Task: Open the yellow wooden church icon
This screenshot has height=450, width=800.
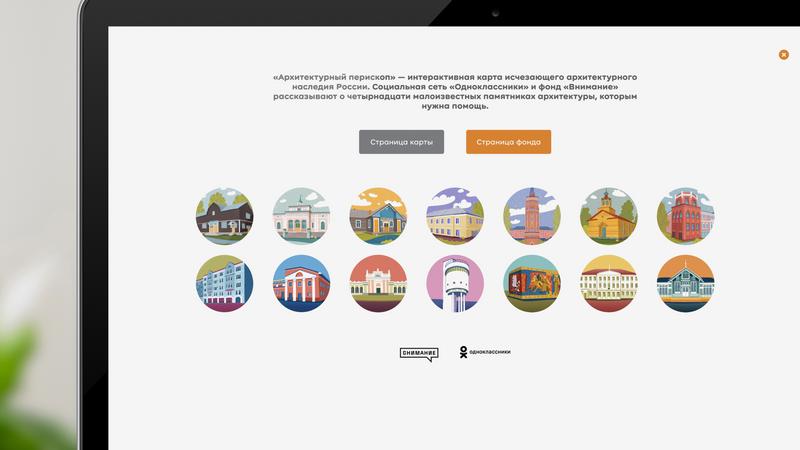Action: click(609, 217)
